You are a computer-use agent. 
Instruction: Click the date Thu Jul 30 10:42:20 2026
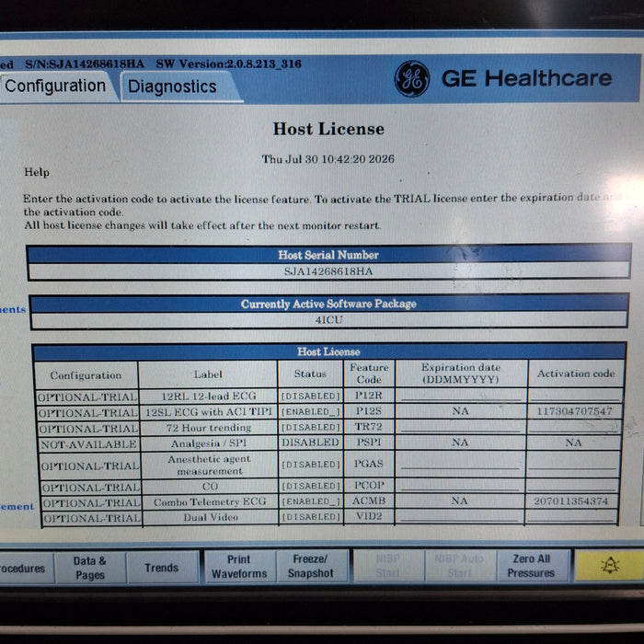coord(328,159)
